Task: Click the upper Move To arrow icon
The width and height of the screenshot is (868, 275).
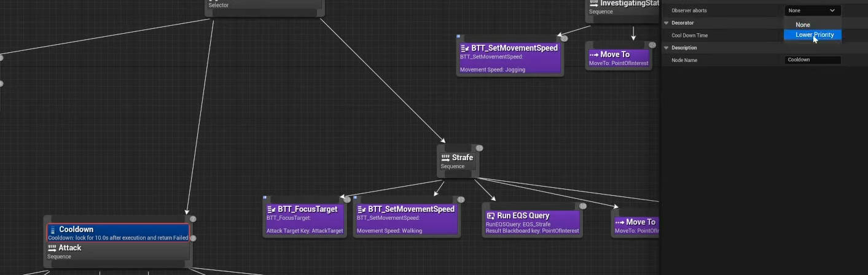Action: [x=593, y=55]
